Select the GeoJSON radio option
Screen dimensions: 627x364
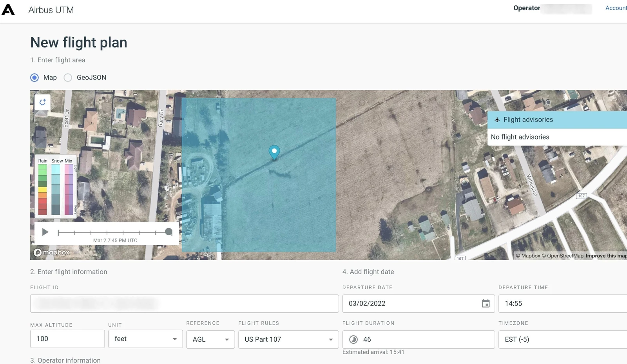click(x=68, y=78)
